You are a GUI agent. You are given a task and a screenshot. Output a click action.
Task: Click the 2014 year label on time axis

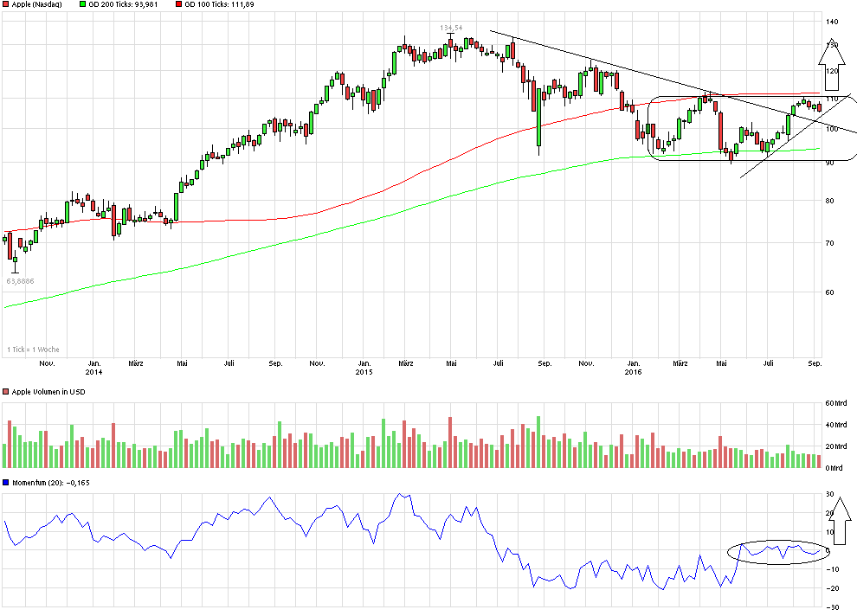tap(94, 372)
